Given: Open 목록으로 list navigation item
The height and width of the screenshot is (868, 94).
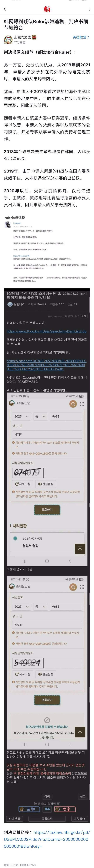Looking at the screenshot, I should (x=47, y=819).
